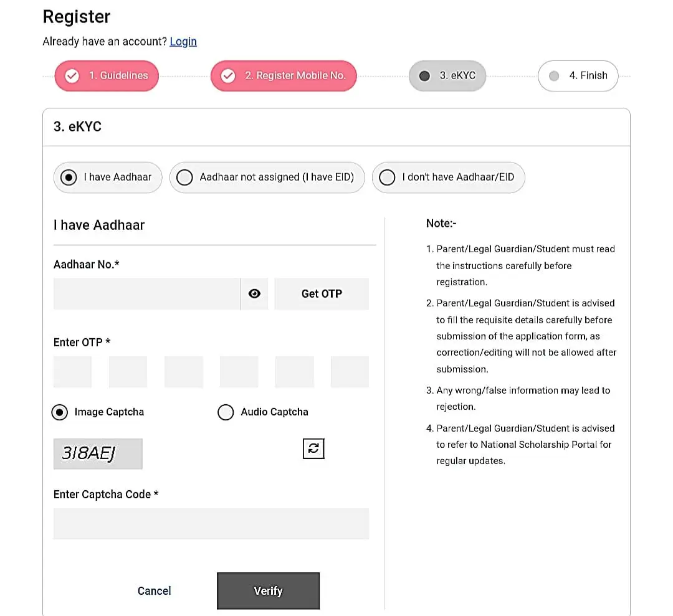
Task: Select the 'I have Aadhaar' option
Action: click(68, 177)
